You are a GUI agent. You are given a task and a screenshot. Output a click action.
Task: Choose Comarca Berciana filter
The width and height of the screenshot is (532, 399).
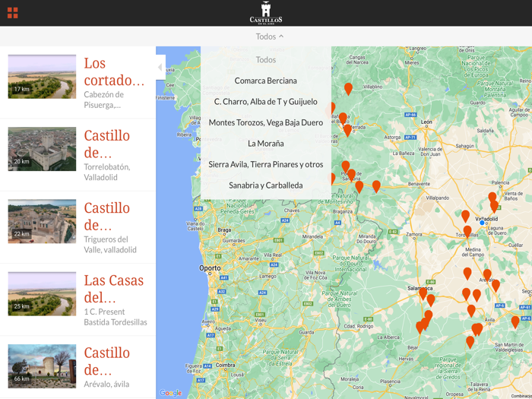click(266, 81)
